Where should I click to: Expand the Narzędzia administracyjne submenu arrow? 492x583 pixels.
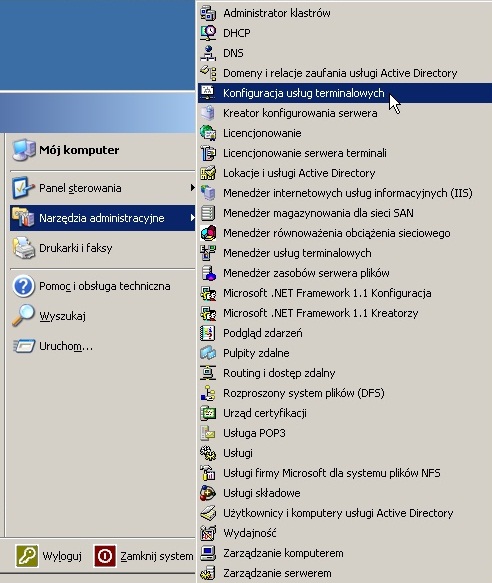(192, 218)
